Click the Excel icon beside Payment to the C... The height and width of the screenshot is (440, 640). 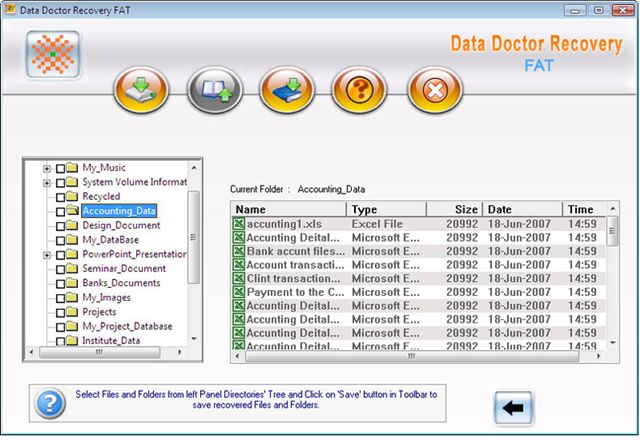pos(239,292)
